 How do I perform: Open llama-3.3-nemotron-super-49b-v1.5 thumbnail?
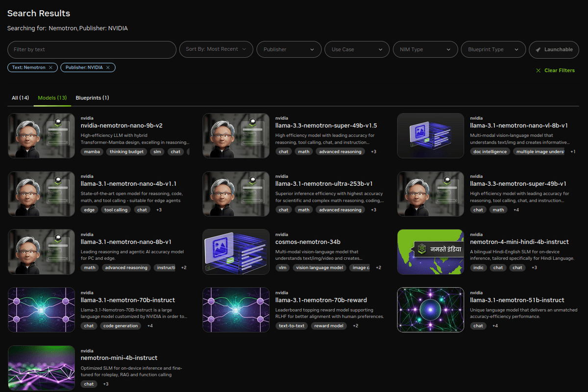tap(236, 136)
